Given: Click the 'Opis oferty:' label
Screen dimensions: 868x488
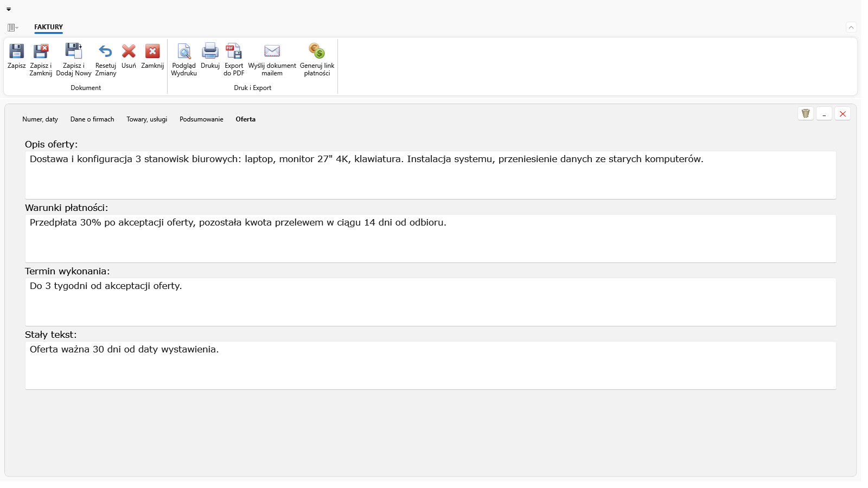Looking at the screenshot, I should (52, 144).
